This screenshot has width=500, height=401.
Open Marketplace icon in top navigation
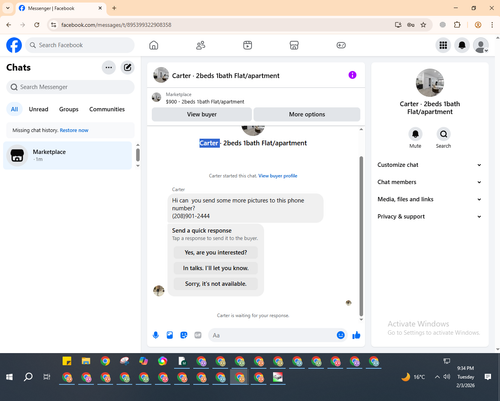294,45
